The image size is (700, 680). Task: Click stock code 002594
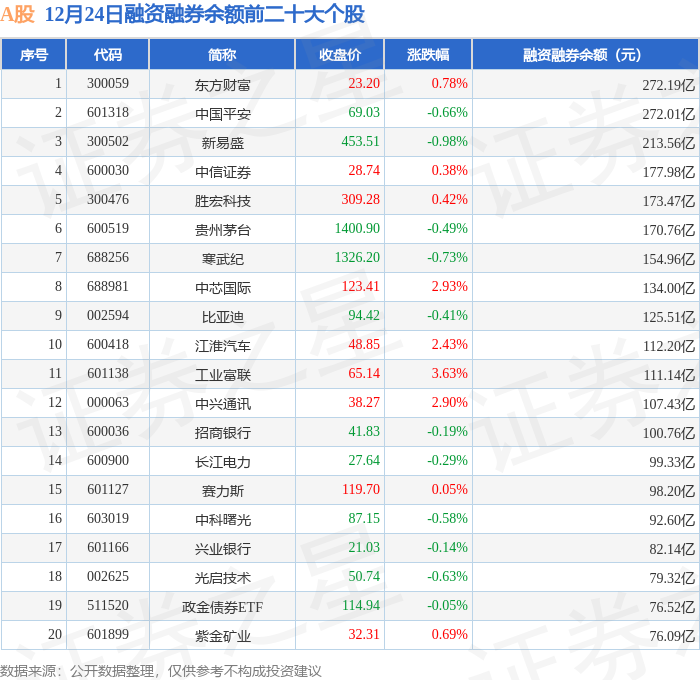[x=108, y=316]
